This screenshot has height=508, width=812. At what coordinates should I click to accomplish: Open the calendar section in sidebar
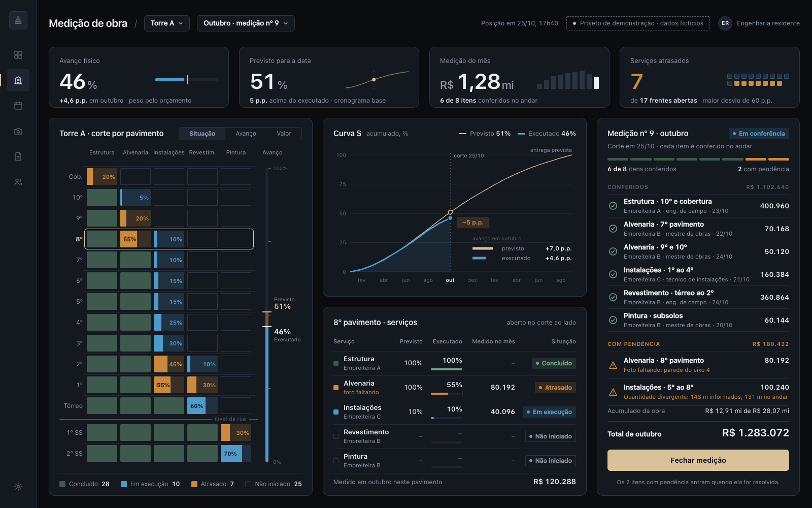(x=18, y=106)
